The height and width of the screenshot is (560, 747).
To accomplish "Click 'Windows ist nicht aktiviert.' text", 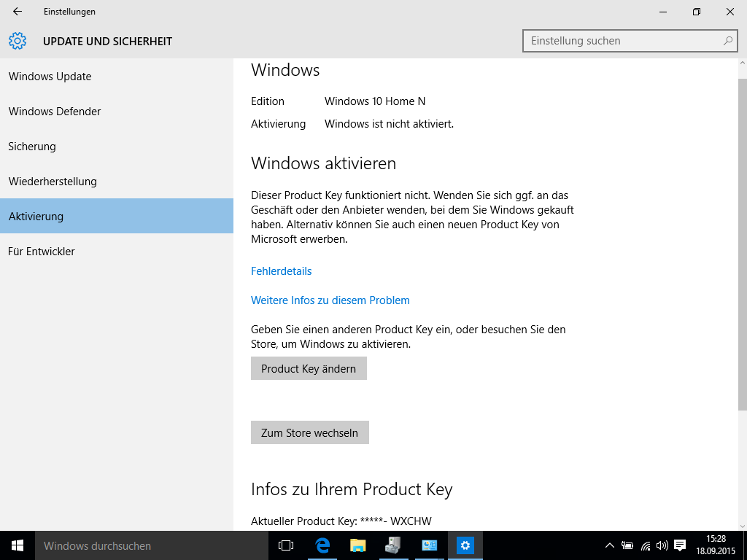I will (390, 124).
